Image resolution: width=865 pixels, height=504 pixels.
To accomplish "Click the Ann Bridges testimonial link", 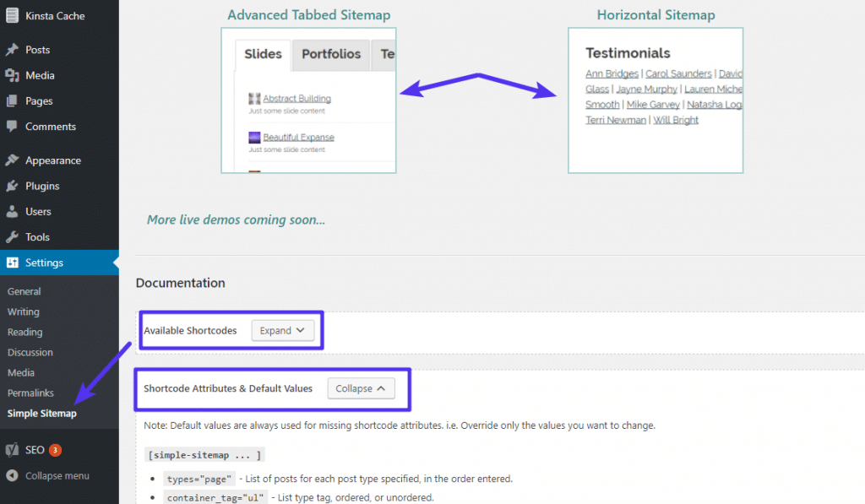I will (x=612, y=74).
